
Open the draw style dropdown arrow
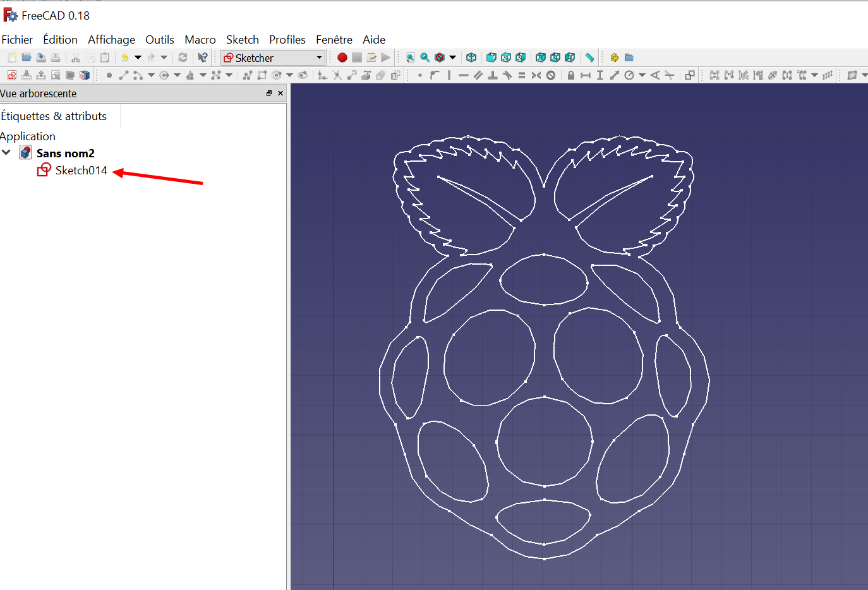(453, 57)
